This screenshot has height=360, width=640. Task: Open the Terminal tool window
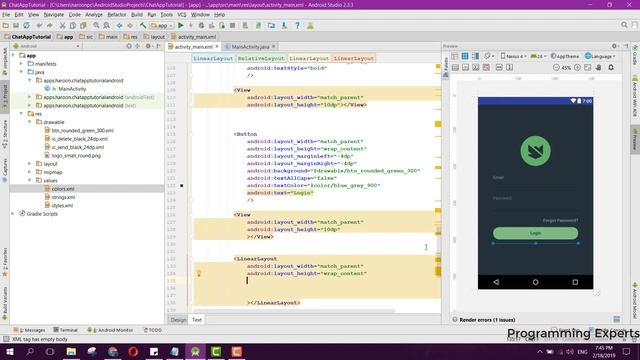pos(65,330)
